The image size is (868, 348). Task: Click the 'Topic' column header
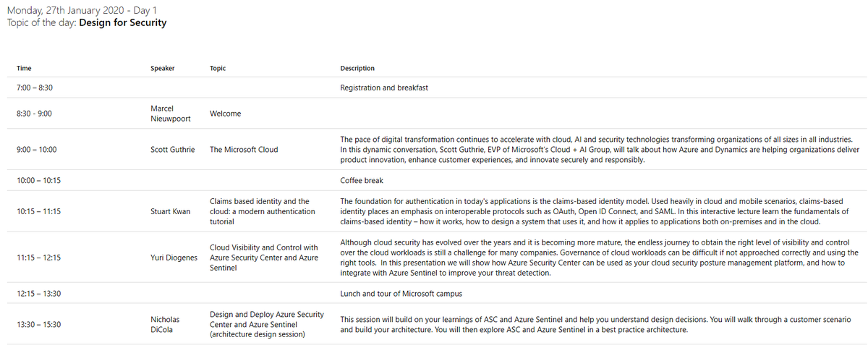click(218, 69)
